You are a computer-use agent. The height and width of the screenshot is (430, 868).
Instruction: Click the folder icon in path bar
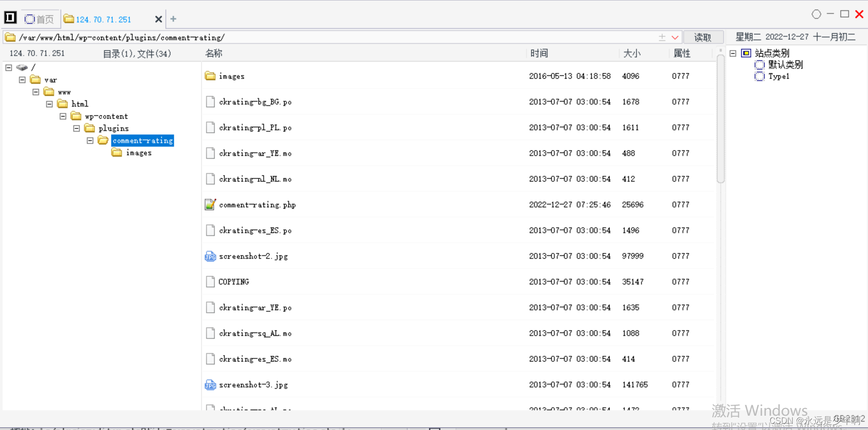10,38
